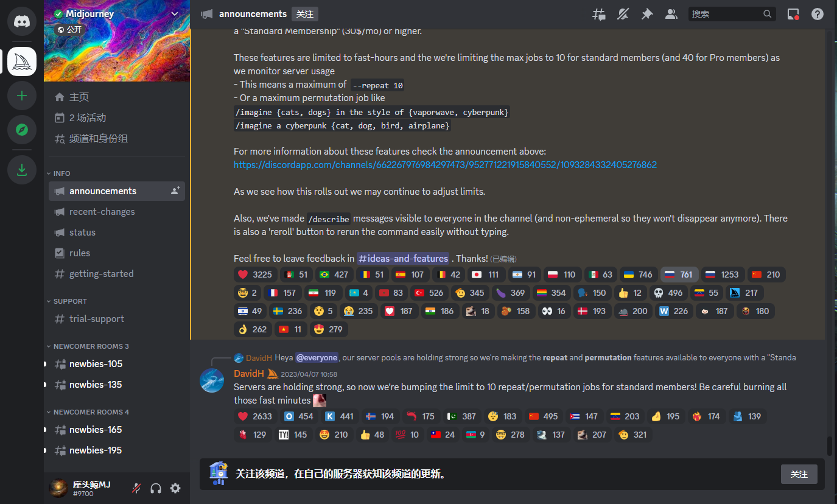Open Discord direct messages home icon
This screenshot has height=504, width=837.
pos(22,21)
